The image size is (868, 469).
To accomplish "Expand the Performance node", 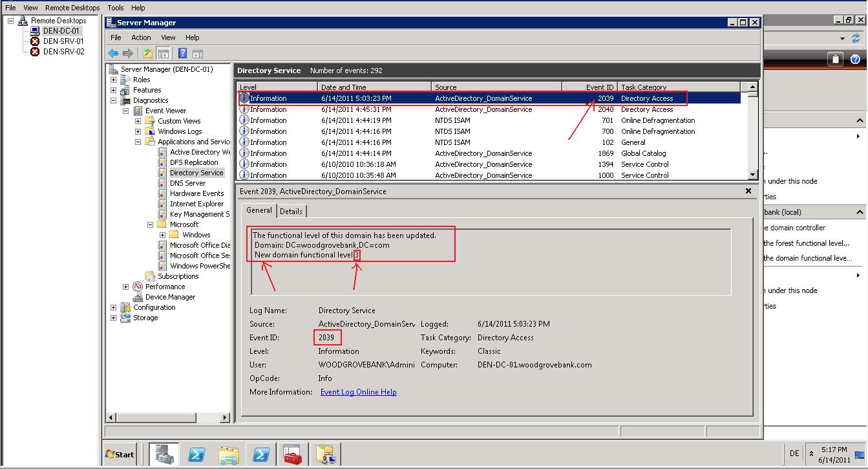I will click(x=126, y=287).
